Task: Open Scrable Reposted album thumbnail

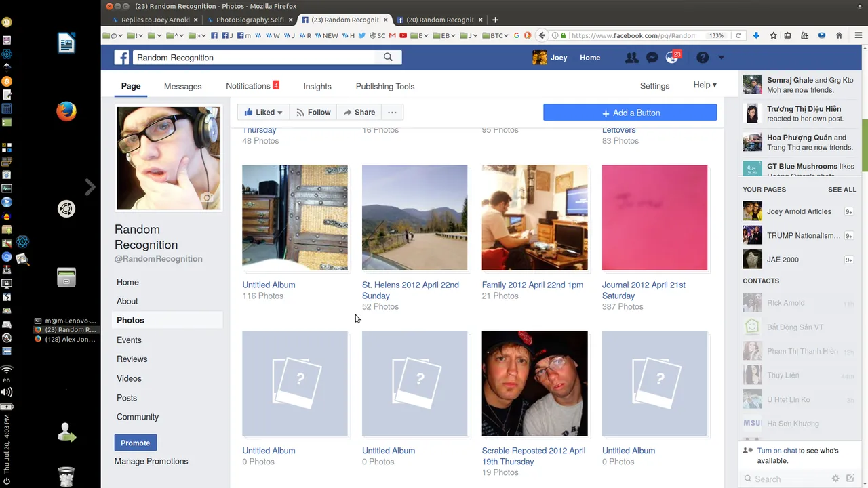Action: tap(534, 384)
